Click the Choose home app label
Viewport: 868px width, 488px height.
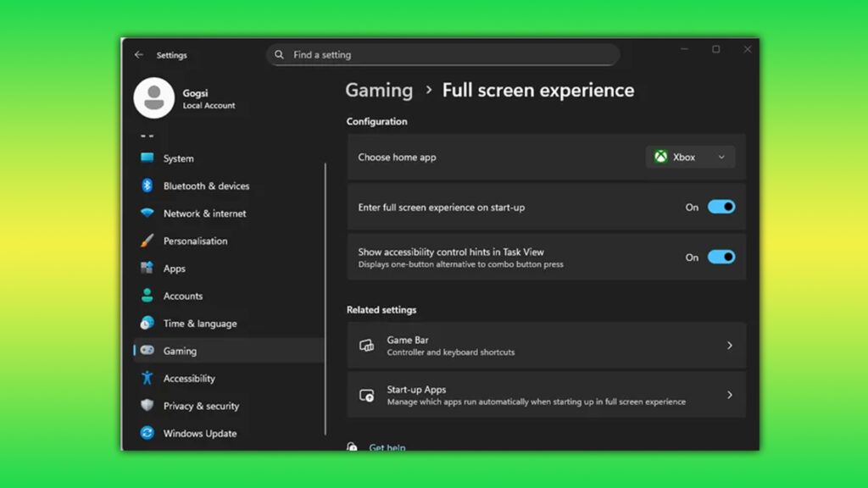point(397,157)
